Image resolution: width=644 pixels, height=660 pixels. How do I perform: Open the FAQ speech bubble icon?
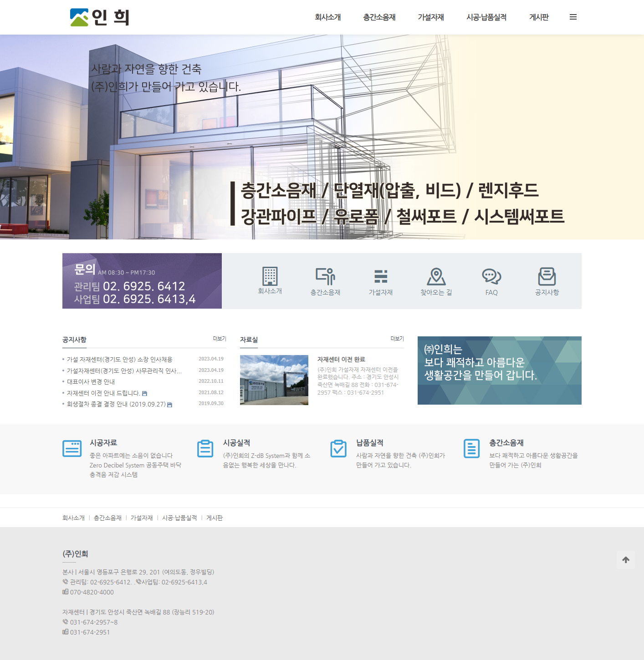point(491,277)
